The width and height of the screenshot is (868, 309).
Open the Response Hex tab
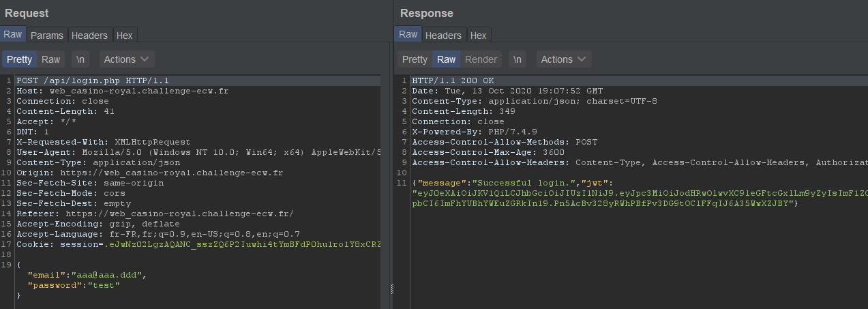tap(479, 35)
